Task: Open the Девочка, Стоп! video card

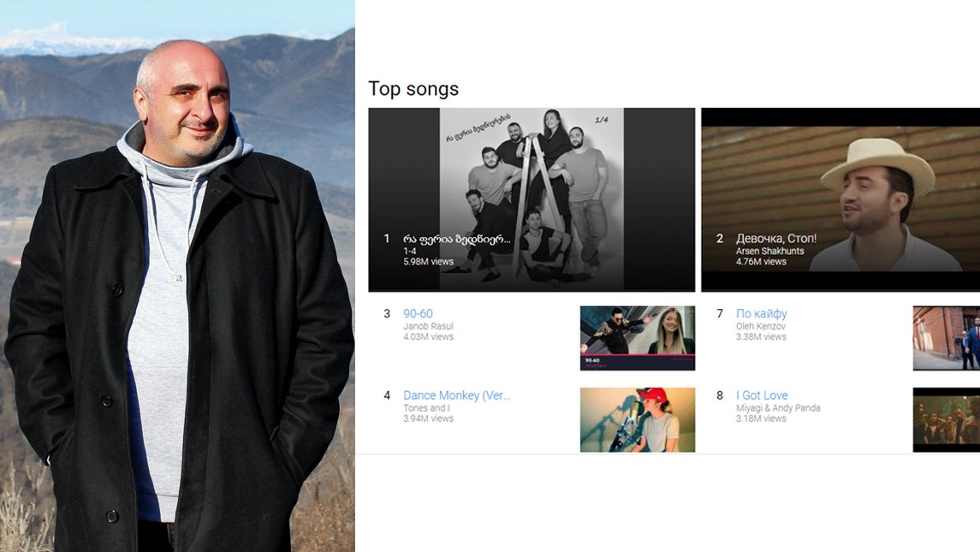Action: coord(840,199)
